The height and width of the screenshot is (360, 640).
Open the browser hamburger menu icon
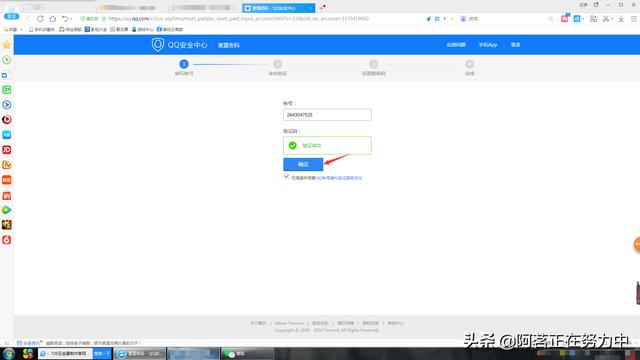(x=633, y=19)
